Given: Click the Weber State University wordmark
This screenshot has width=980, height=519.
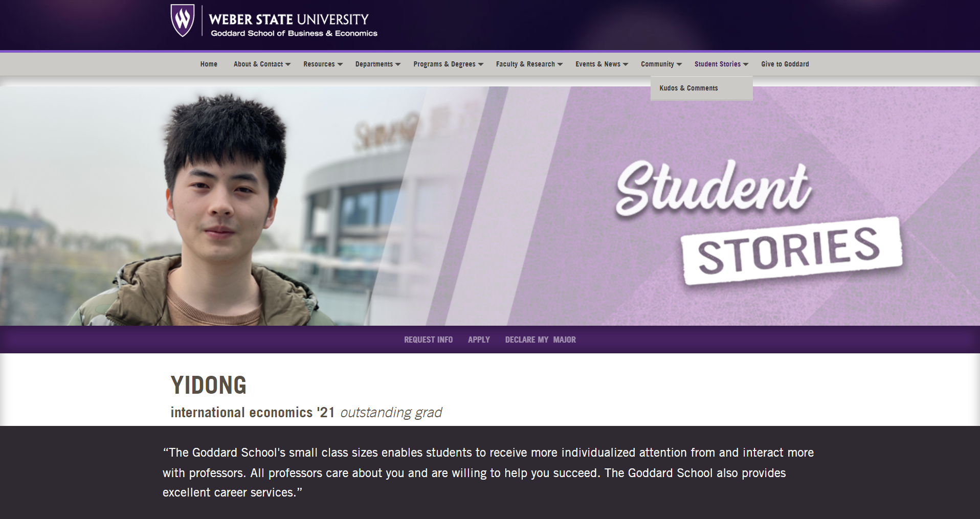Looking at the screenshot, I should [x=289, y=19].
